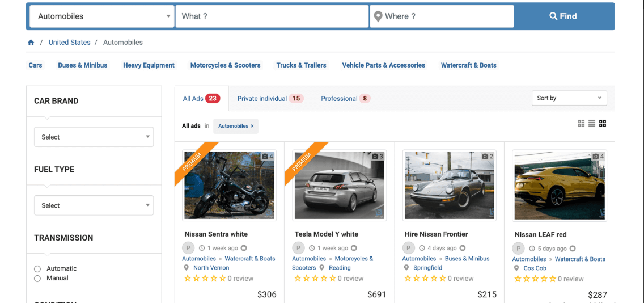This screenshot has height=303, width=644.
Task: Open the Hire Nissan Frontier listing title
Action: 436,234
